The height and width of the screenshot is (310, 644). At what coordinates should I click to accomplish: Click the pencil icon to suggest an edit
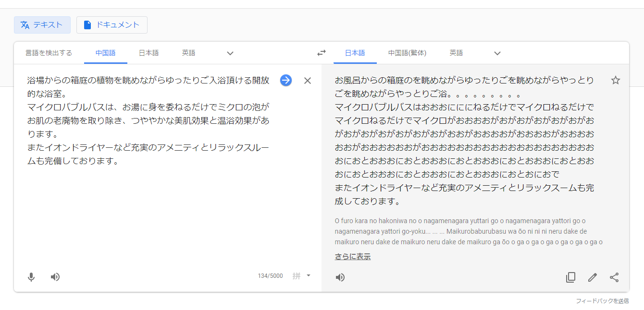point(593,277)
